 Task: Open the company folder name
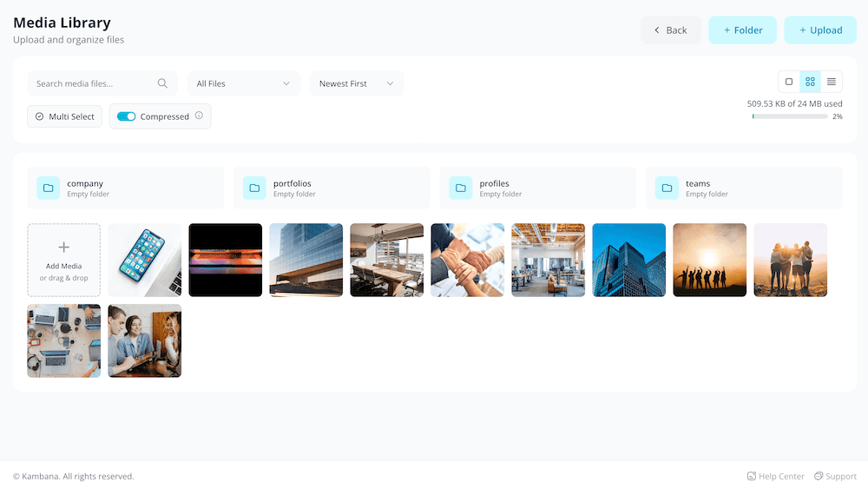click(85, 183)
